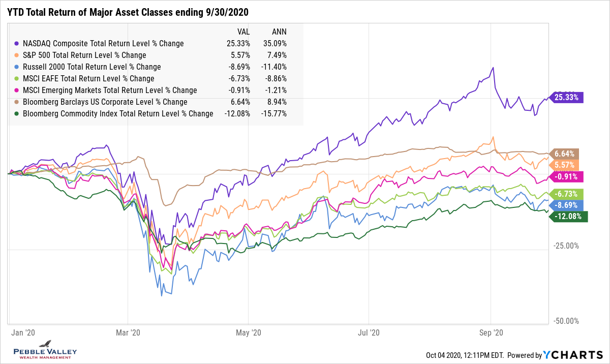Click the Russell 2000 Total Return legend label
The width and height of the screenshot is (610, 364).
91,67
